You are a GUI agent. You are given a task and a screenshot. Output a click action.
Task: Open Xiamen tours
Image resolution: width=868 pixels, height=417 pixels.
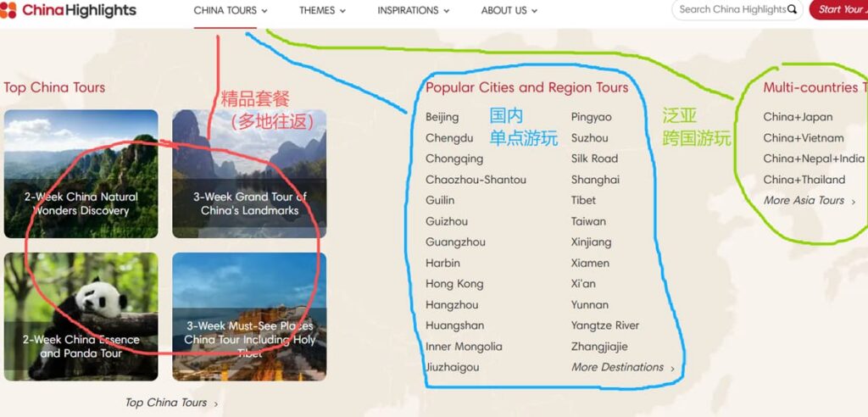[590, 263]
